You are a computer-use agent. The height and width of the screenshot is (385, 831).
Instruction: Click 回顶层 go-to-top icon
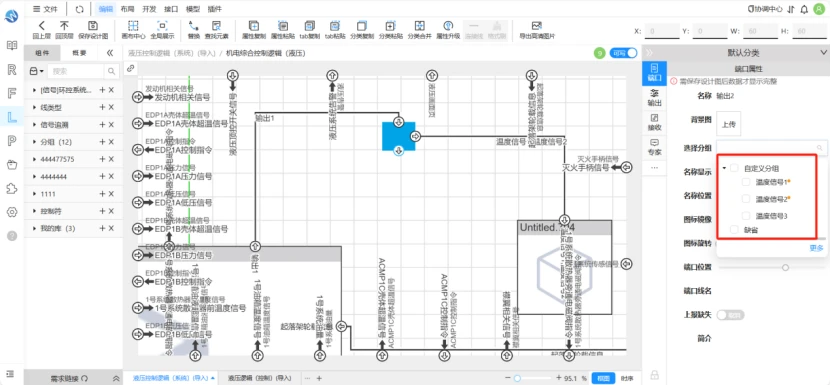pos(64,25)
